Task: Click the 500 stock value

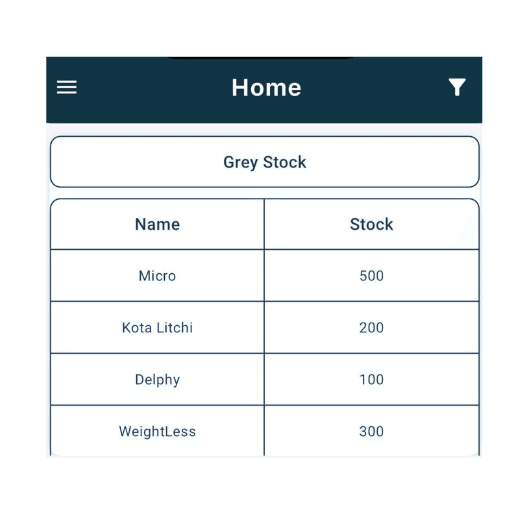Action: click(371, 276)
